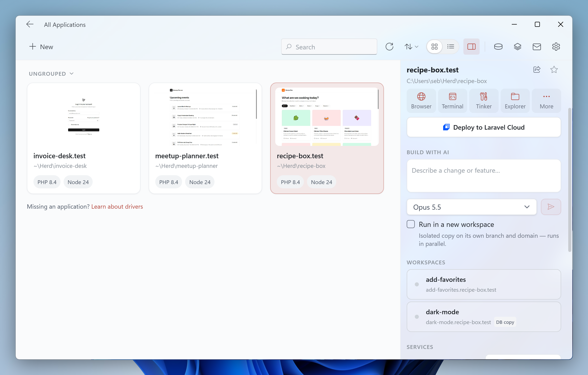The height and width of the screenshot is (375, 588).
Task: Click the details panel scrollbar
Action: [x=570, y=180]
